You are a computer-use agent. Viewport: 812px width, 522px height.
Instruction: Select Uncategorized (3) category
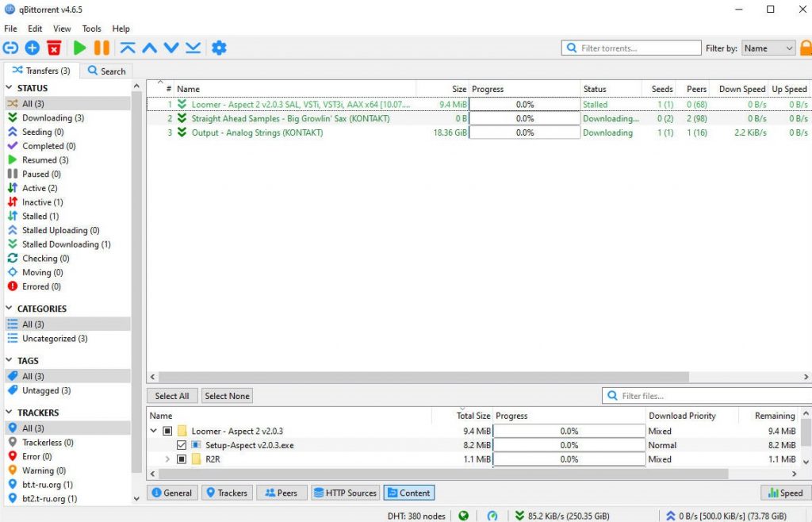pyautogui.click(x=55, y=339)
